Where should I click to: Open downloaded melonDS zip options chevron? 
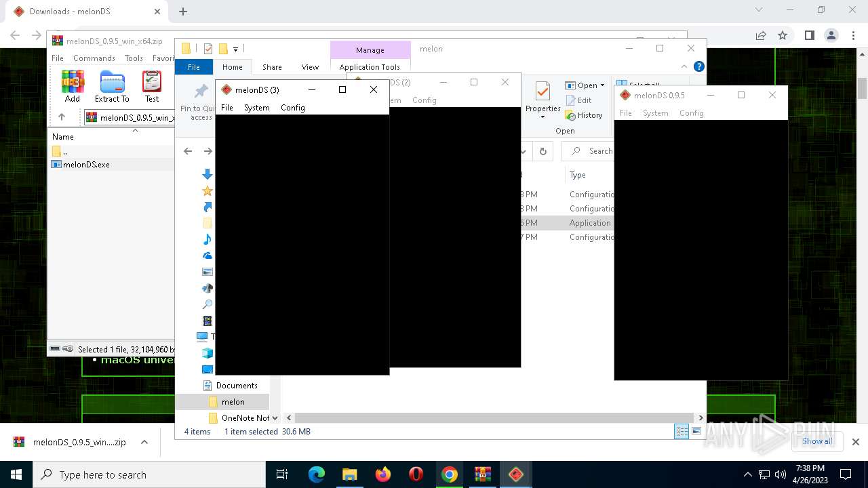144,442
